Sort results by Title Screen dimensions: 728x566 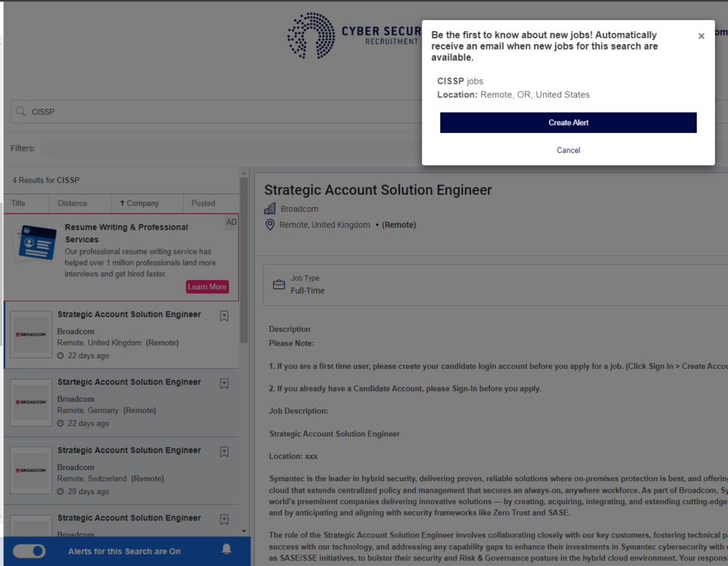point(18,203)
